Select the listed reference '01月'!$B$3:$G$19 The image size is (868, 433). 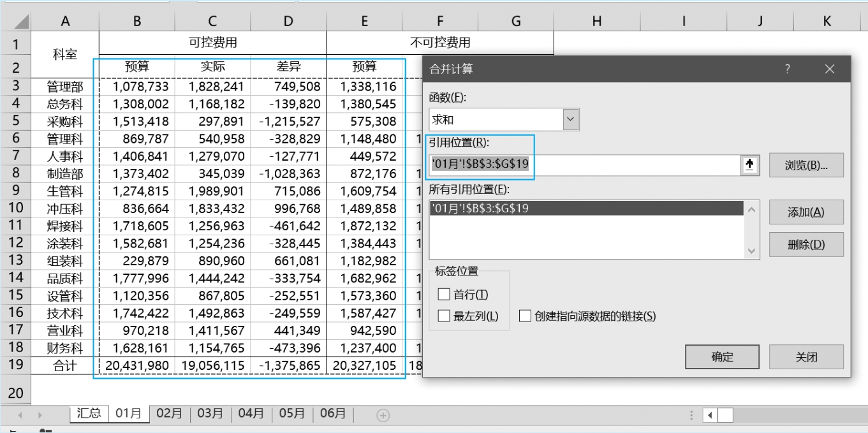pyautogui.click(x=585, y=208)
